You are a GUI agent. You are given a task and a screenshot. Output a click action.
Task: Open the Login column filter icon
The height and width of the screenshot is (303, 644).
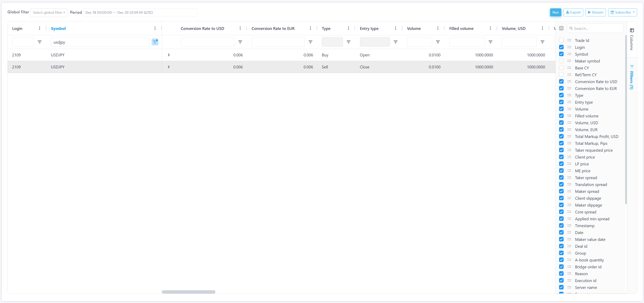coord(39,42)
